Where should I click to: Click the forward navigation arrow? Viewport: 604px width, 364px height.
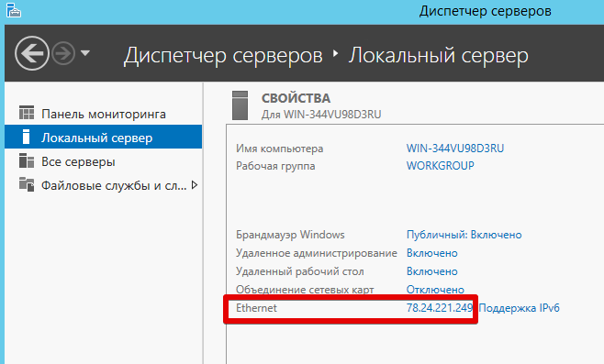[63, 53]
